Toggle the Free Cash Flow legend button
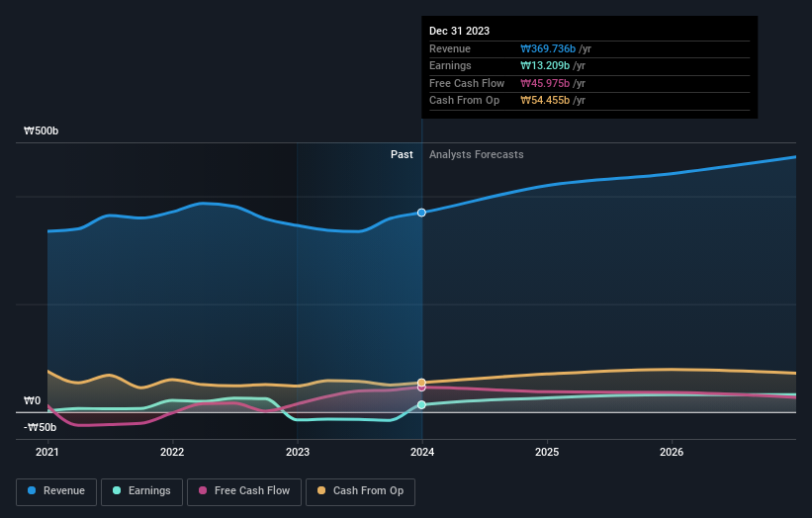 [x=244, y=491]
